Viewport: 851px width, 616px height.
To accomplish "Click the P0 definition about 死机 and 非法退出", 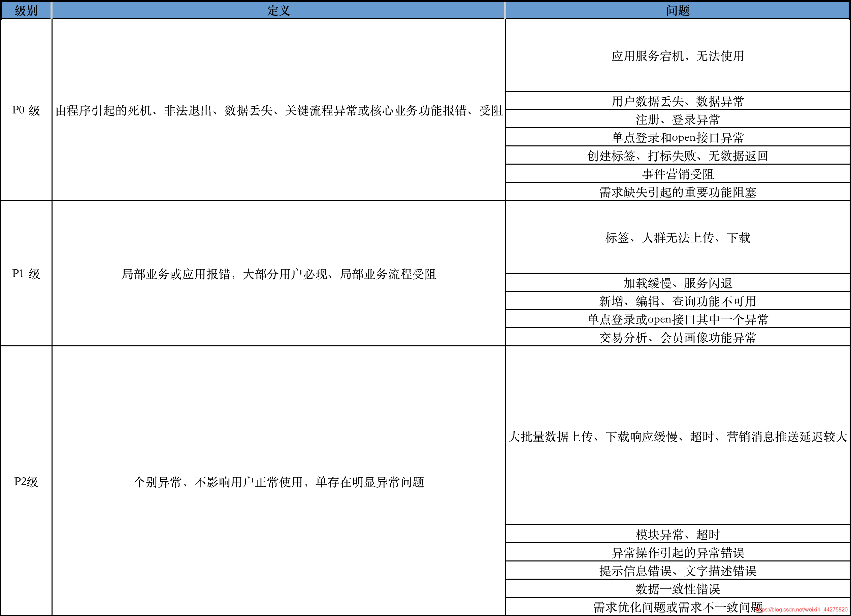I will (279, 111).
